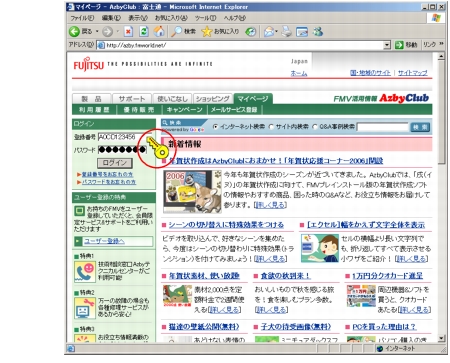
Task: Open the 優待販売 submenu item
Action: tap(139, 110)
